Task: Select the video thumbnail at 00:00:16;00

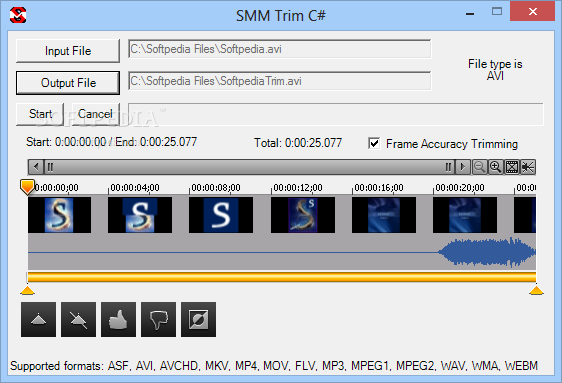Action: coord(384,215)
